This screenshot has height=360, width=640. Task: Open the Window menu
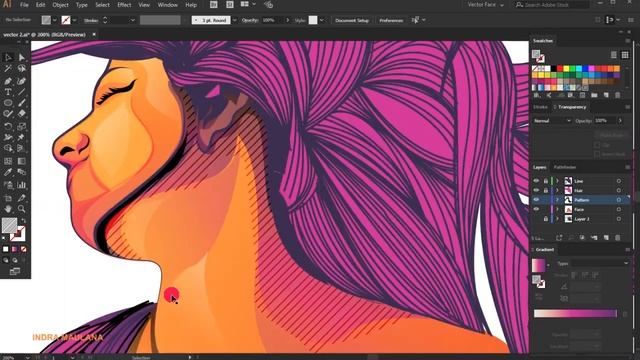[167, 5]
